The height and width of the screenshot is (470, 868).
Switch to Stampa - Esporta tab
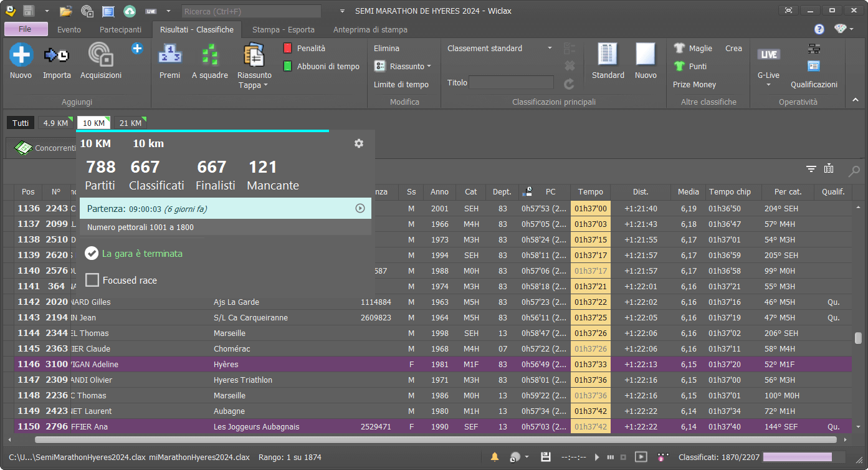pyautogui.click(x=283, y=29)
